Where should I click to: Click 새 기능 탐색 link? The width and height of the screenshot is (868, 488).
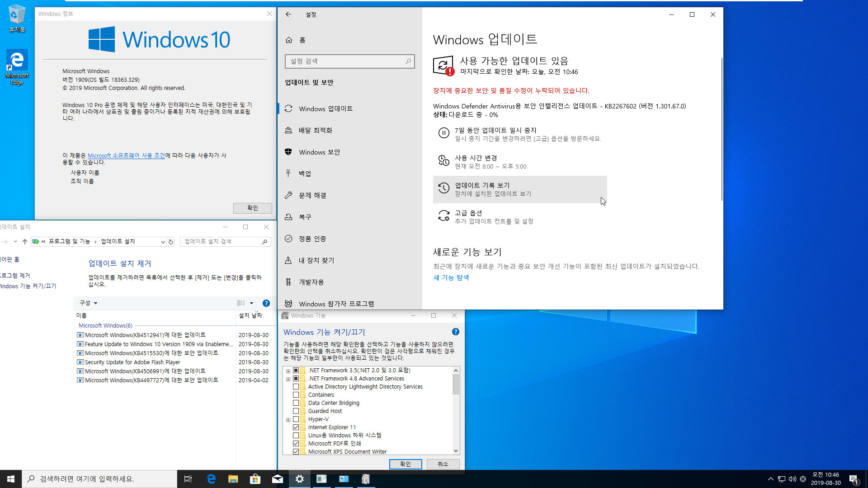click(x=451, y=278)
